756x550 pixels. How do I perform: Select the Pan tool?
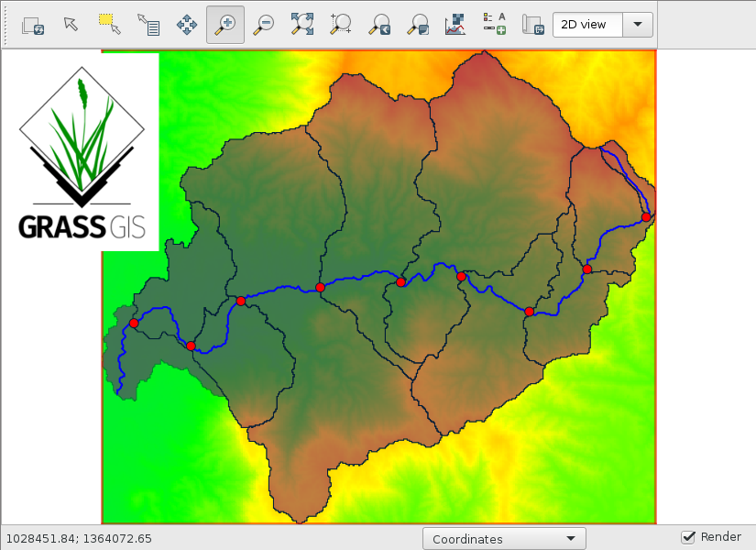187,25
